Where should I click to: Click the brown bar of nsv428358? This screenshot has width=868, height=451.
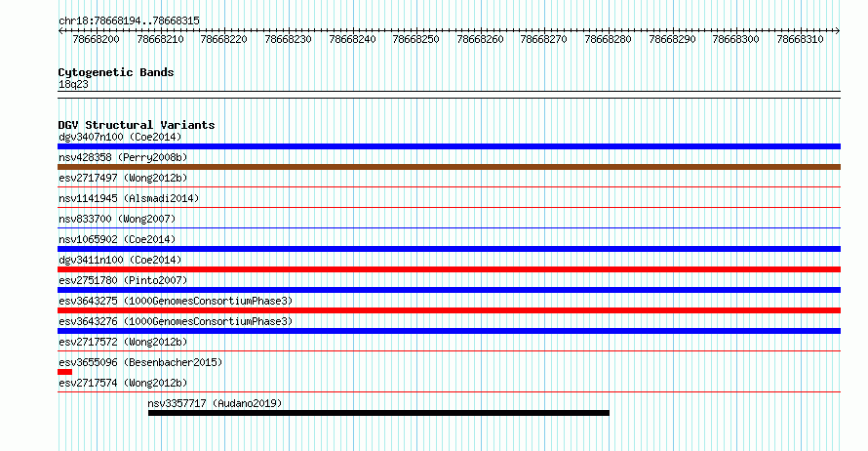coord(449,167)
